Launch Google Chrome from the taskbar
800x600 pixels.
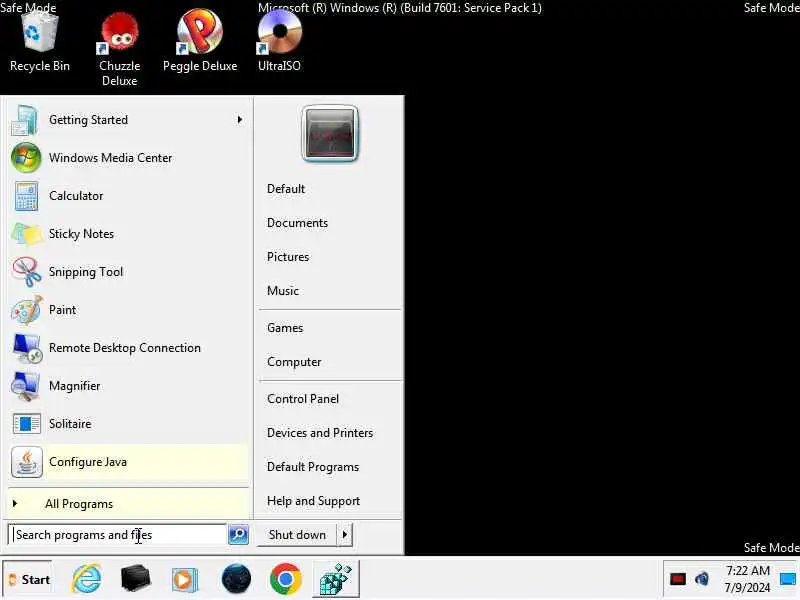click(286, 579)
